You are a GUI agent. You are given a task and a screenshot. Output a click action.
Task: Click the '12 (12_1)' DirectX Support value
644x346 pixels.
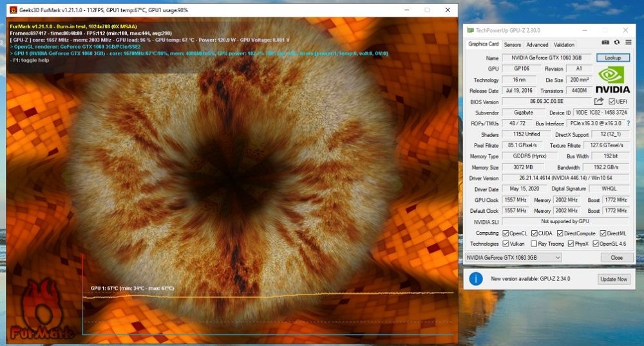pyautogui.click(x=611, y=134)
